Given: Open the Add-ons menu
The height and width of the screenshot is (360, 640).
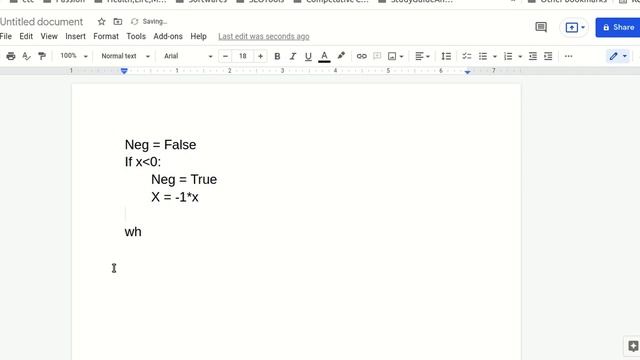Looking at the screenshot, I should coord(168,36).
